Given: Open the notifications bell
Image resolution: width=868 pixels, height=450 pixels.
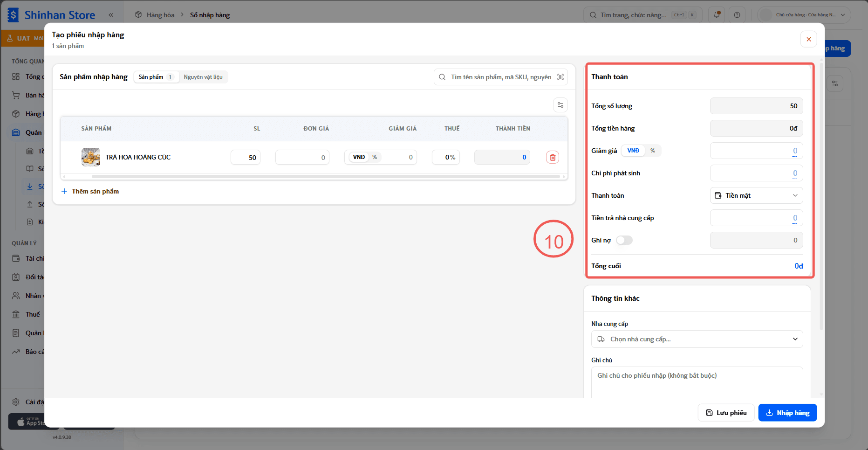Looking at the screenshot, I should 717,15.
